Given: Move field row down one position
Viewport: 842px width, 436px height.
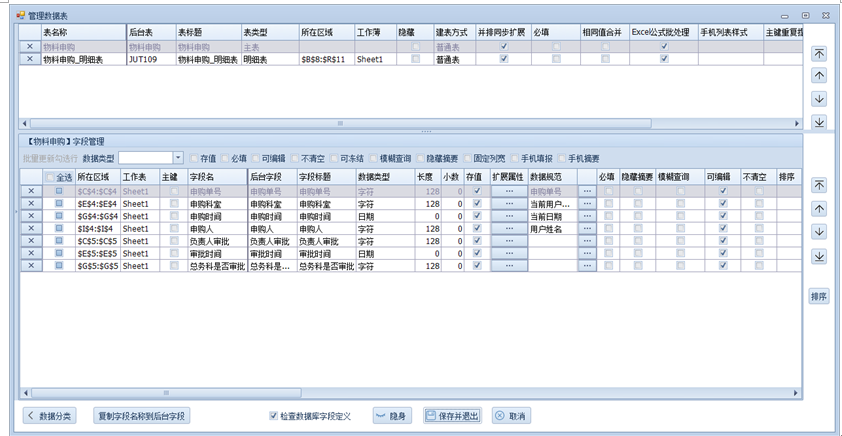Looking at the screenshot, I should pyautogui.click(x=819, y=232).
